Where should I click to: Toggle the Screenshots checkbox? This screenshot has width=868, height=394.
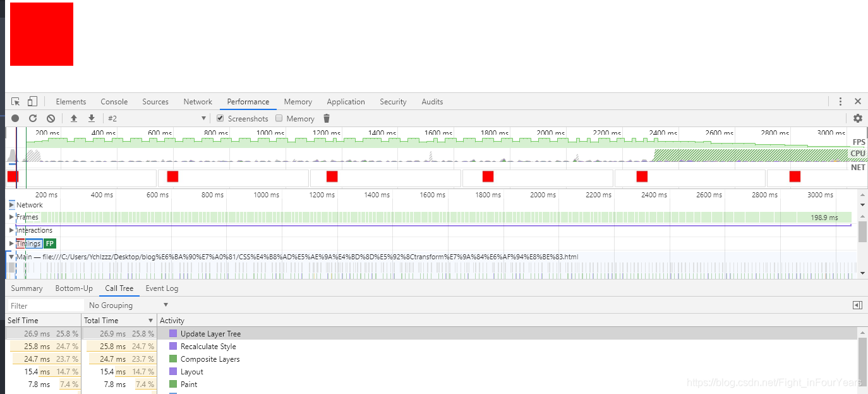pyautogui.click(x=220, y=118)
